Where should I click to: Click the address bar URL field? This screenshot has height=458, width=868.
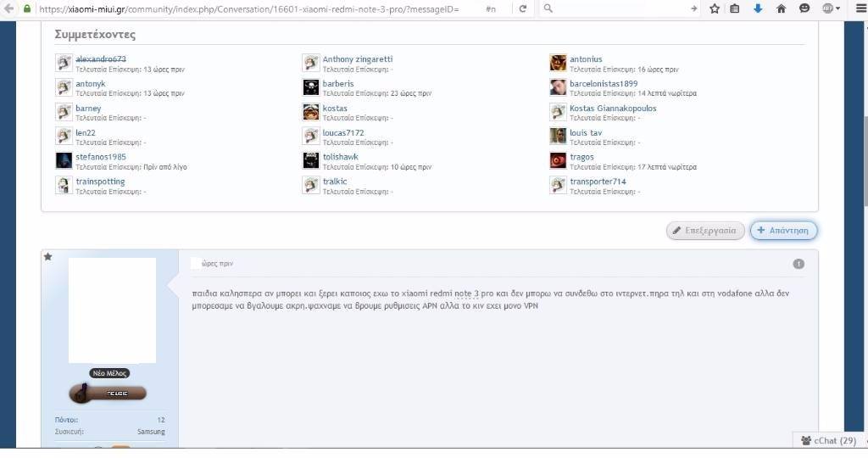click(x=254, y=8)
